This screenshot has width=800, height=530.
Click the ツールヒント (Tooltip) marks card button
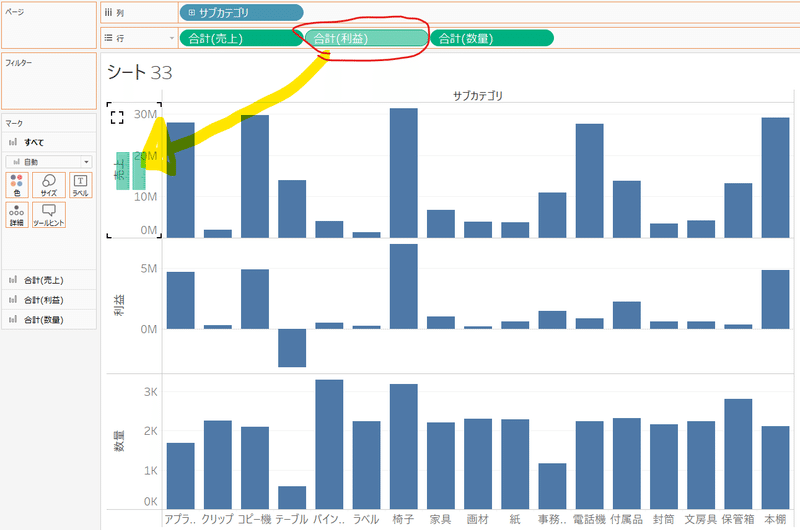48,215
